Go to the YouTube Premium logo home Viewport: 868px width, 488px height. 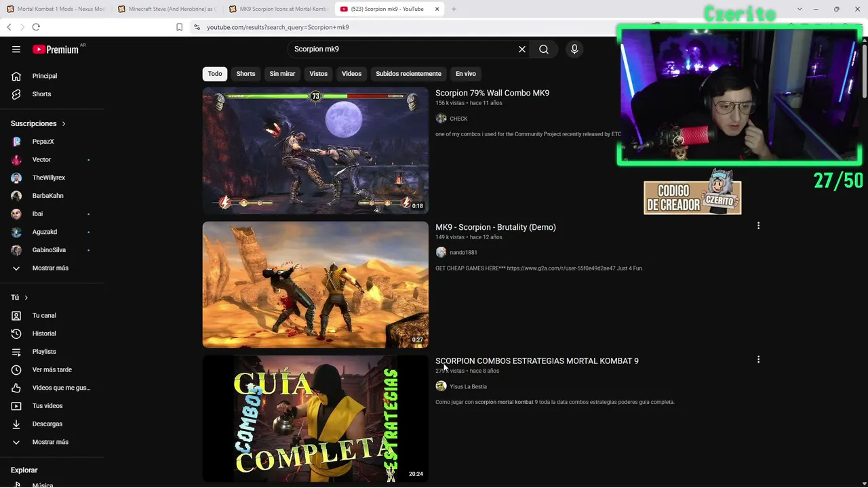(56, 49)
